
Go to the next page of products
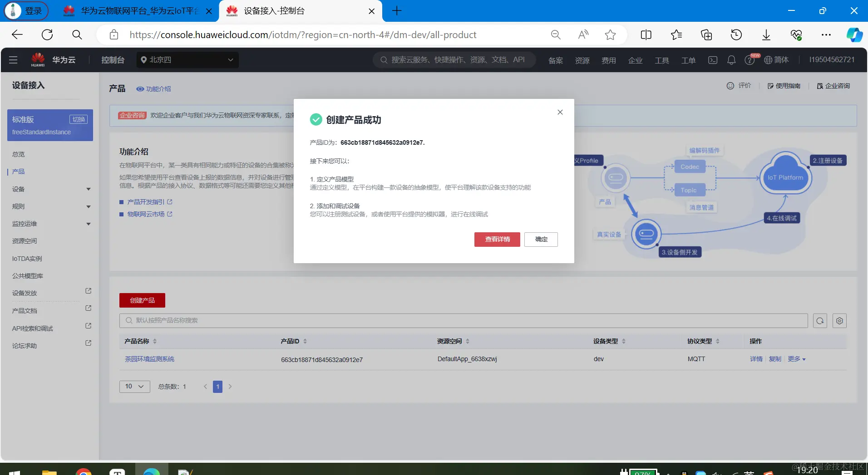[230, 387]
